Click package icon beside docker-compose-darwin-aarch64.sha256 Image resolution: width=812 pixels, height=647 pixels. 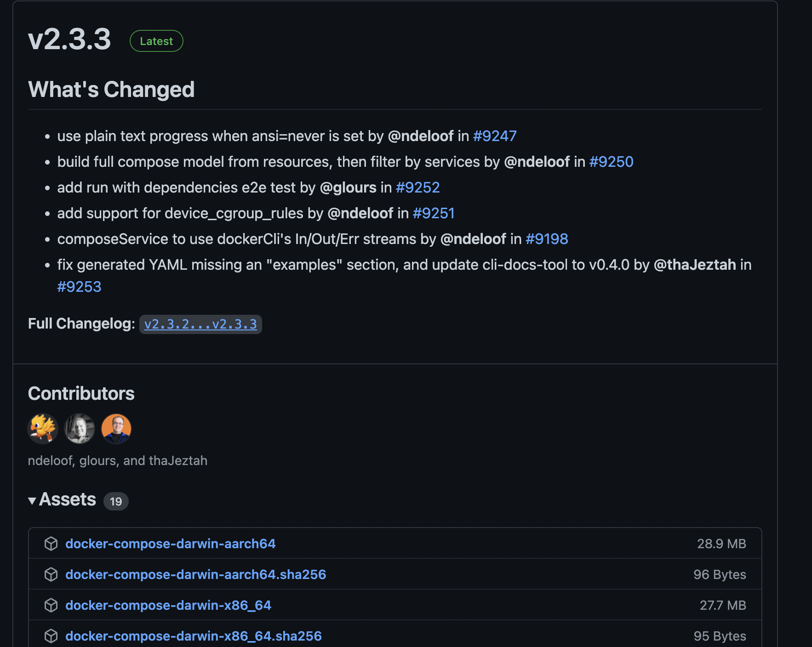(x=51, y=574)
